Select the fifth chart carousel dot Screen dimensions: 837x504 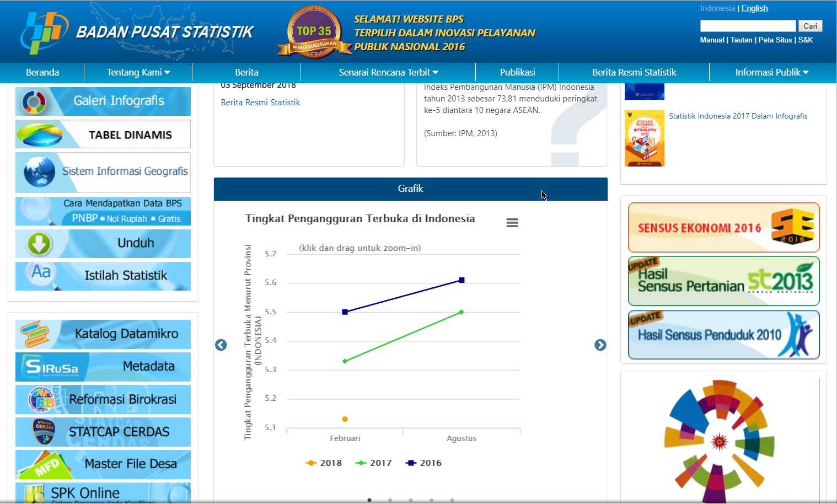tap(452, 500)
